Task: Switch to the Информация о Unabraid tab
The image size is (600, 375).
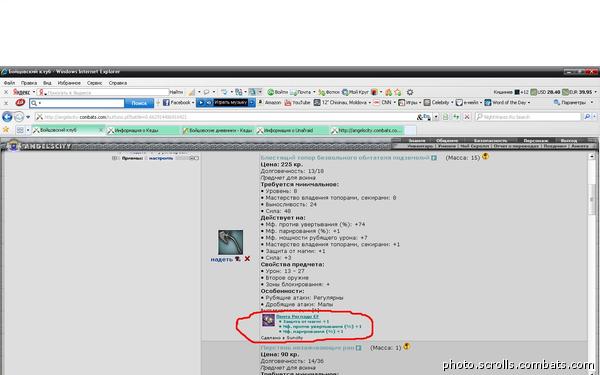Action: point(292,130)
